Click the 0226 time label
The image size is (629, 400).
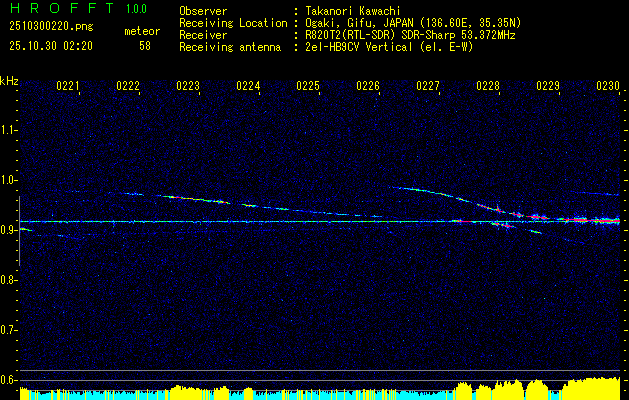tap(368, 87)
